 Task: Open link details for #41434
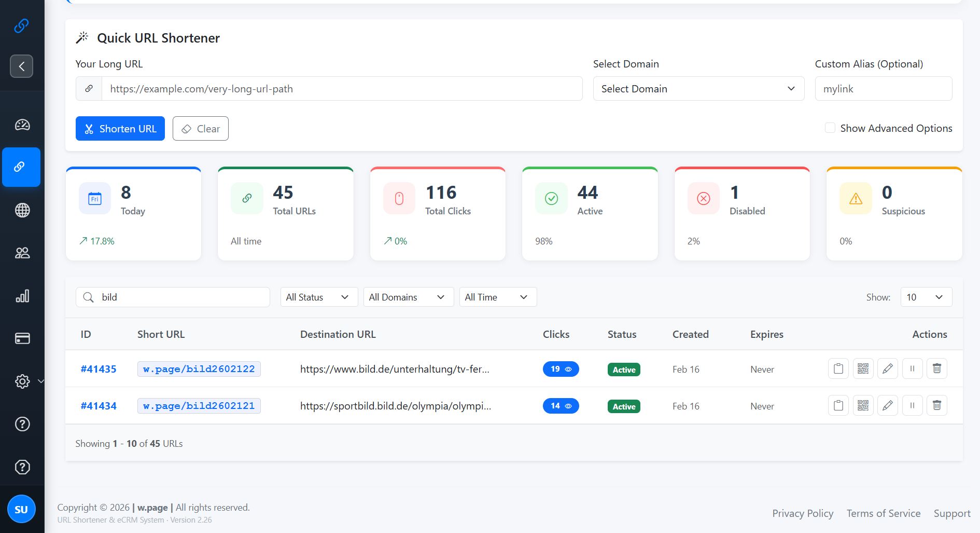click(x=99, y=405)
